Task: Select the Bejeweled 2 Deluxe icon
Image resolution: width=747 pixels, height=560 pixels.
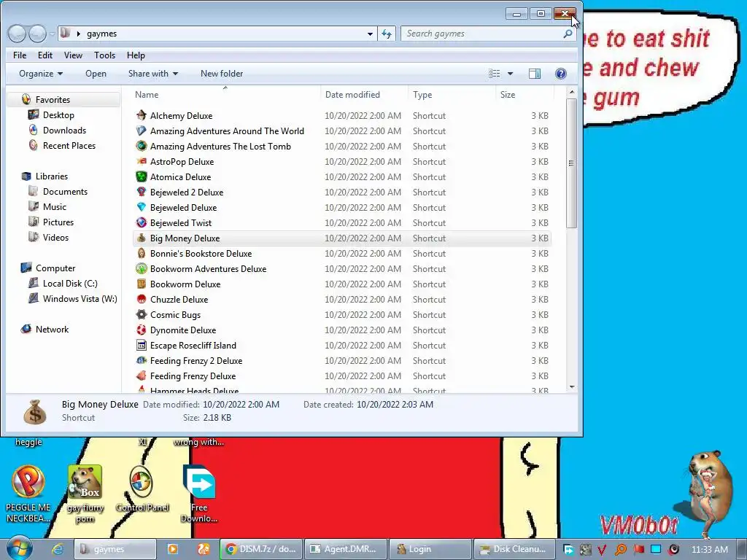Action: [141, 192]
